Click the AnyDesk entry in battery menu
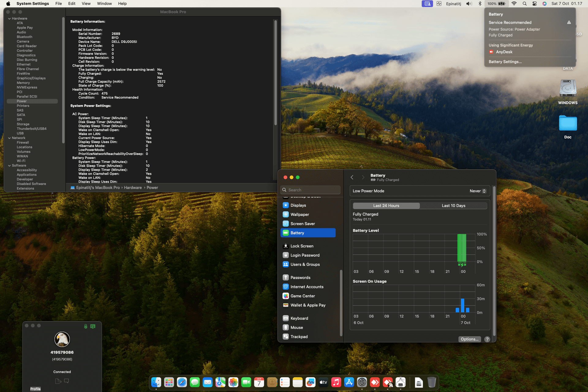Screen dimensions: 588x392 pyautogui.click(x=504, y=52)
